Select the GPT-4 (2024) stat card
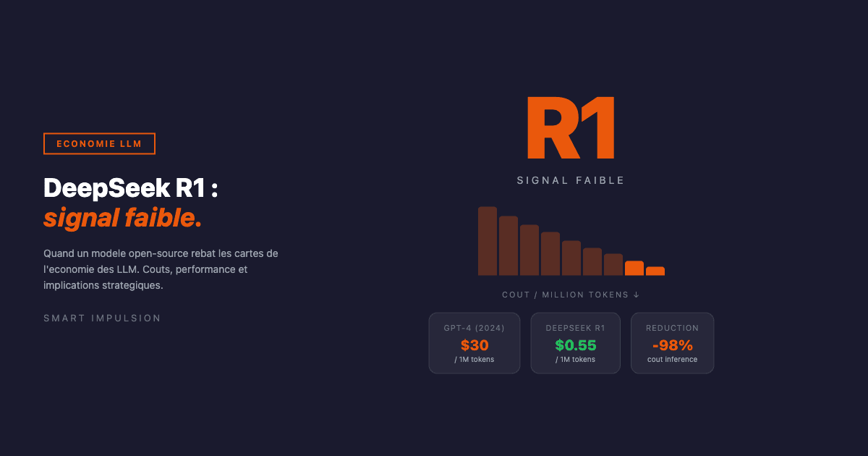 click(475, 343)
